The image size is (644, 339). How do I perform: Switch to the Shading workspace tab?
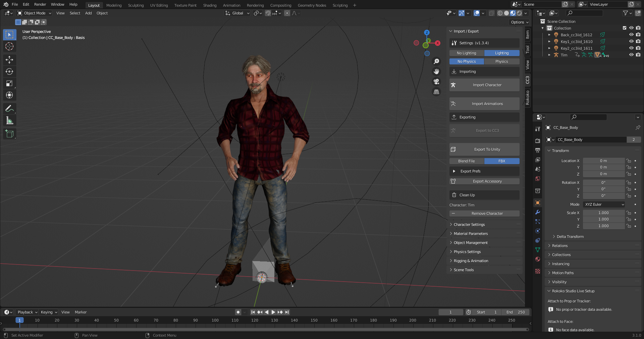[210, 5]
